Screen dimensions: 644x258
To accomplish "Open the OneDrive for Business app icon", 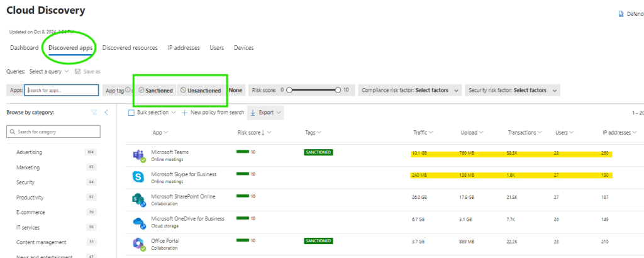I will tap(138, 222).
